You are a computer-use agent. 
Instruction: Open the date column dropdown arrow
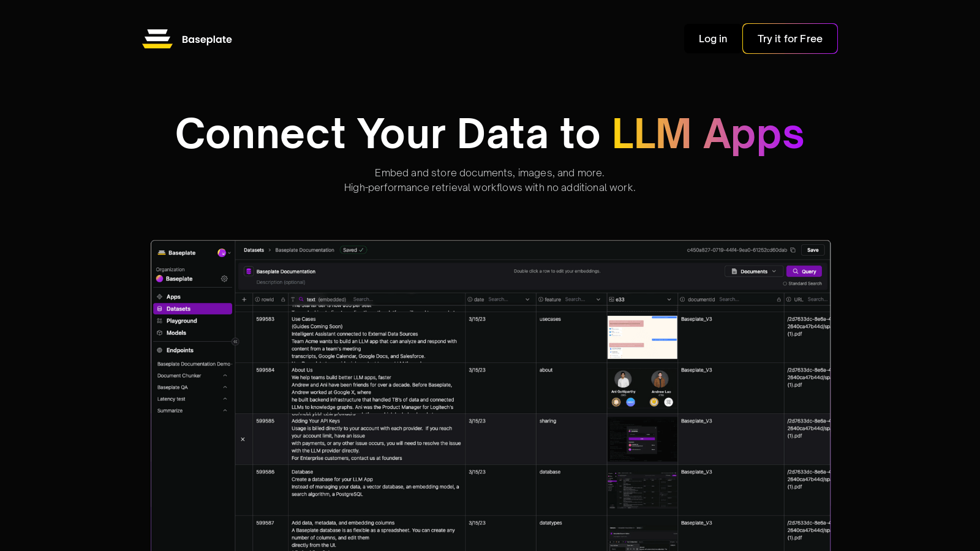click(527, 299)
